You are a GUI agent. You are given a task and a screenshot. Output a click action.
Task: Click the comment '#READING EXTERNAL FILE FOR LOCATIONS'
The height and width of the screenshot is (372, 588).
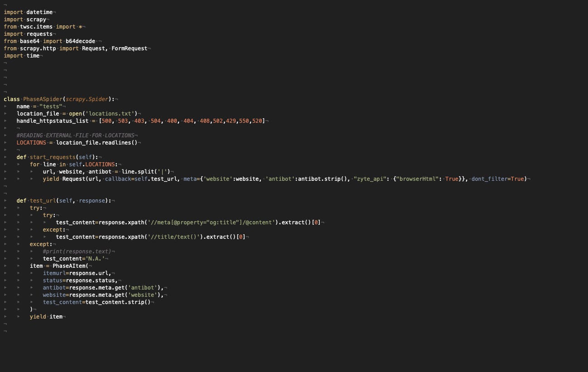76,135
